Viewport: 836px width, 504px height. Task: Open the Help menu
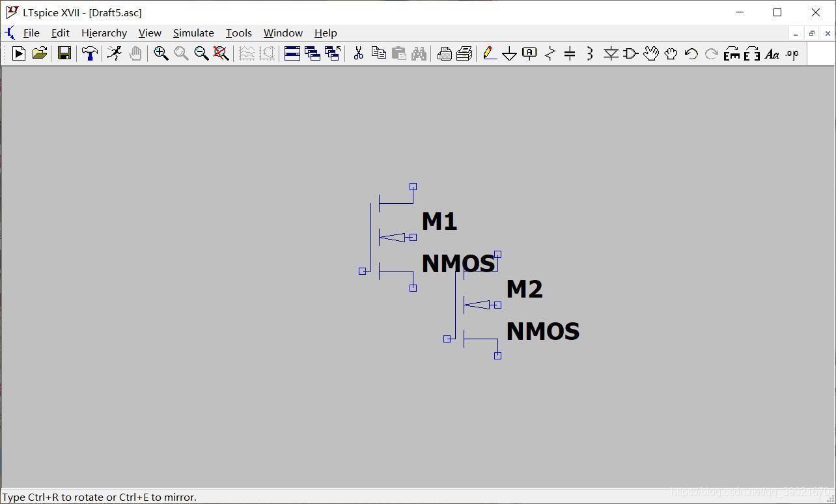click(x=326, y=33)
